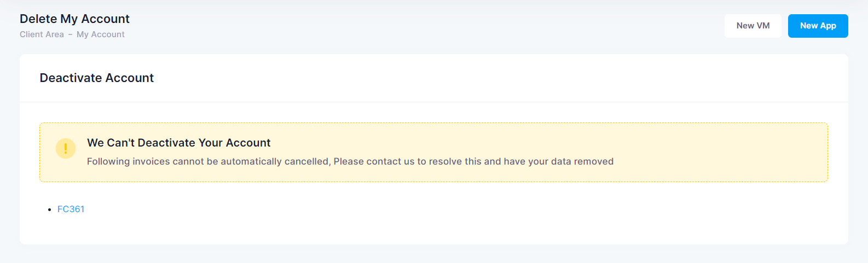Click the Deactivate Account card heading
This screenshot has width=868, height=263.
pyautogui.click(x=97, y=78)
